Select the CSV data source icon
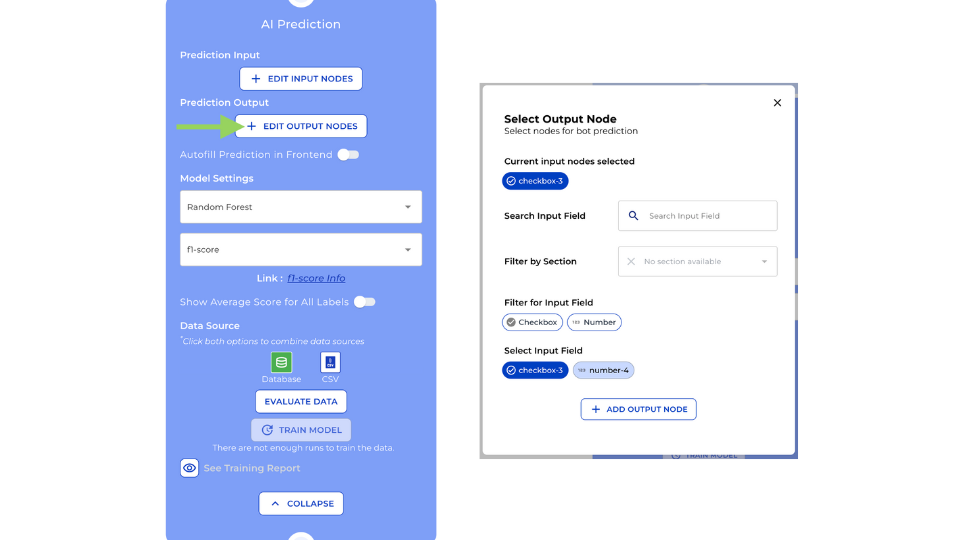The image size is (960, 540). click(330, 362)
